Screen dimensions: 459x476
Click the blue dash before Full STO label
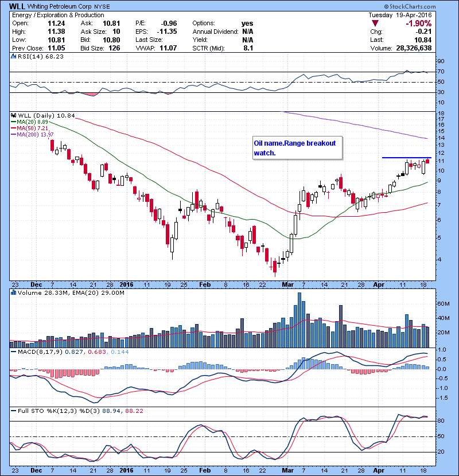(x=13, y=411)
